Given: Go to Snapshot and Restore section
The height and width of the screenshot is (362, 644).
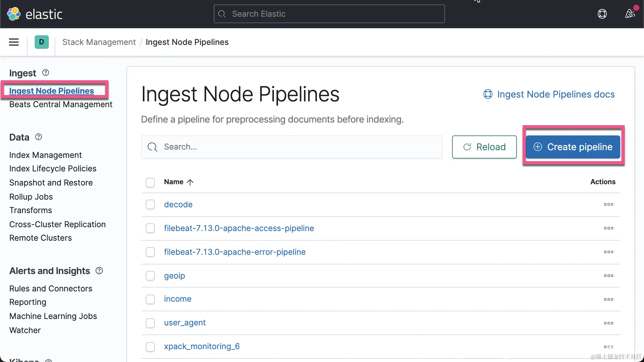Looking at the screenshot, I should coord(51,183).
